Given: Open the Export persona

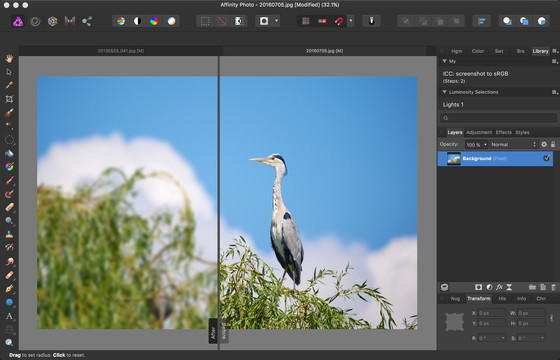Looking at the screenshot, I should (x=87, y=21).
